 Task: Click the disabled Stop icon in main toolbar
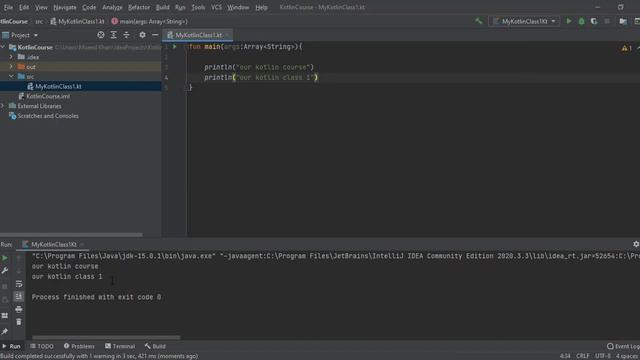click(x=607, y=21)
